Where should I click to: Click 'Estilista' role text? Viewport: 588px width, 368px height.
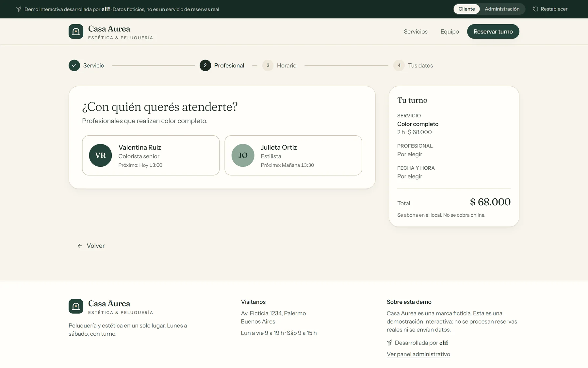pyautogui.click(x=271, y=156)
